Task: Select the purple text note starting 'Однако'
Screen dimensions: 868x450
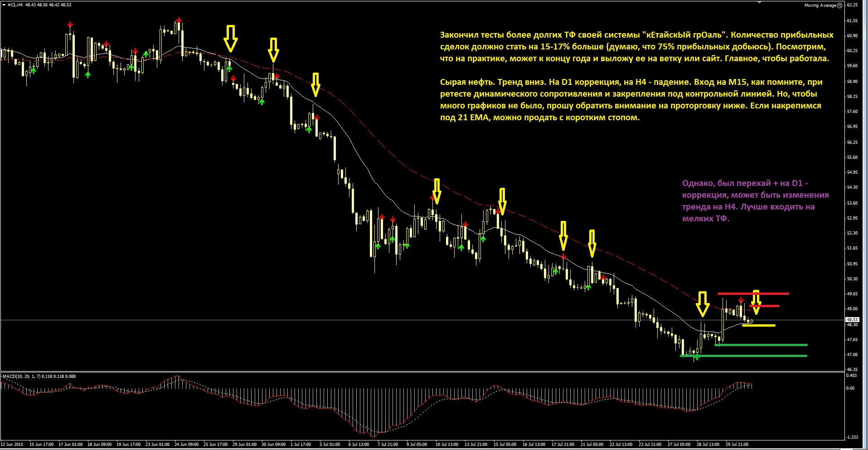Action: [x=755, y=201]
